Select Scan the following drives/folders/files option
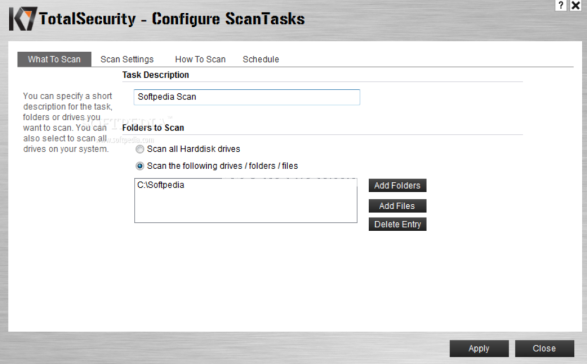The width and height of the screenshot is (587, 364). click(140, 166)
